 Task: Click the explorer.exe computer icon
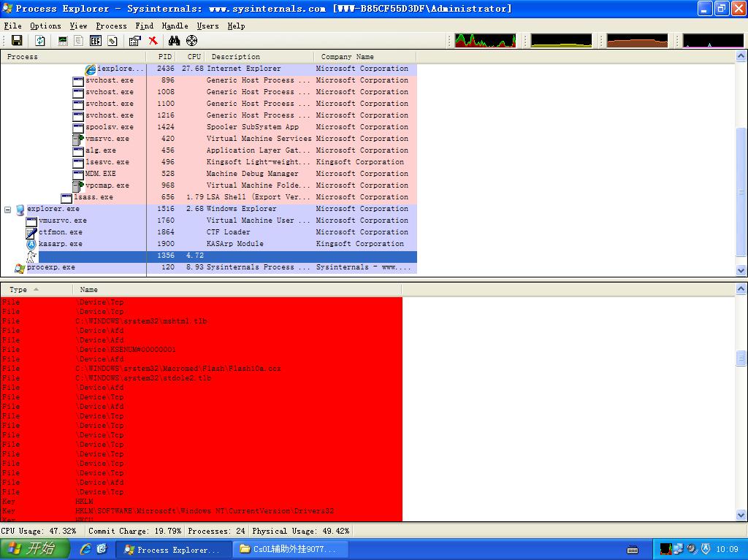20,210
